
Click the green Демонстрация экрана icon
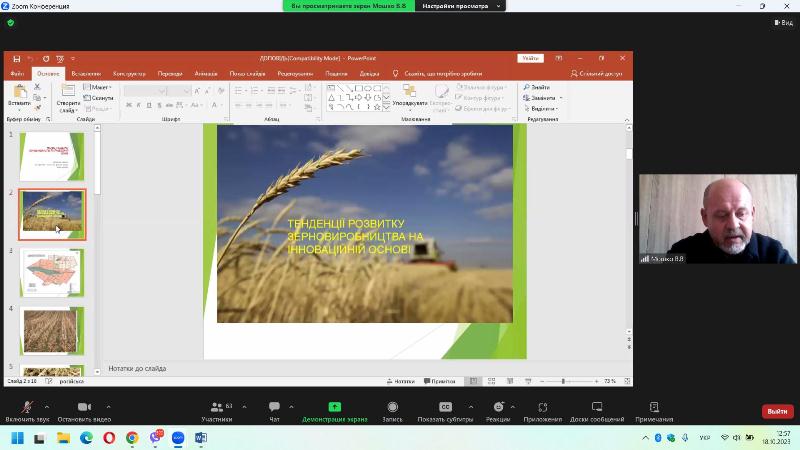(334, 408)
